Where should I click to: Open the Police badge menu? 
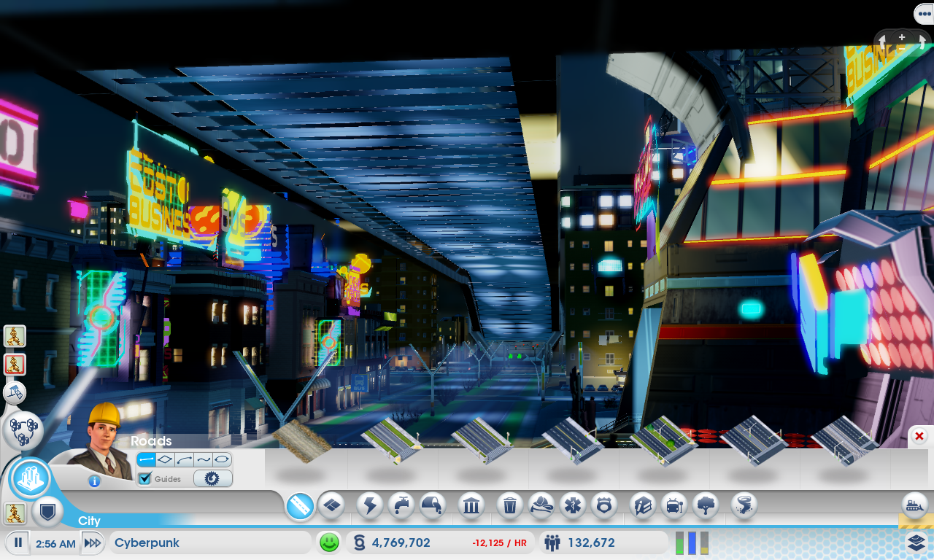604,505
